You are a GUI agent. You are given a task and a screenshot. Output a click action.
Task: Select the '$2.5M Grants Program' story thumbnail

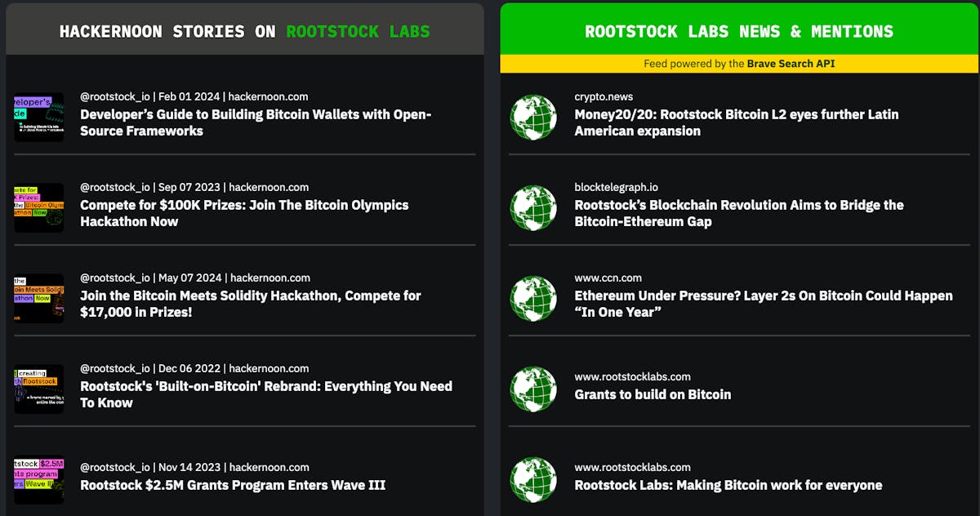(x=38, y=478)
